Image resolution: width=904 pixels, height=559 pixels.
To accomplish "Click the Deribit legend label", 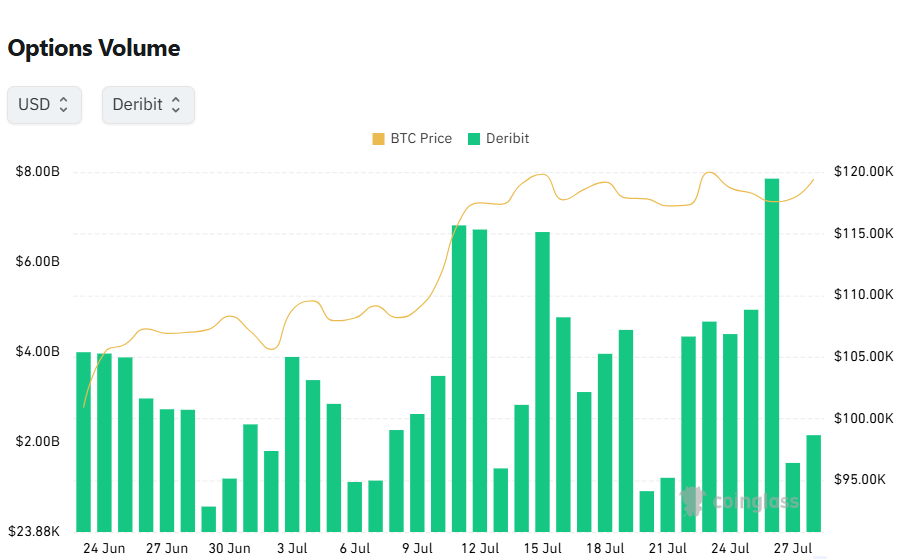I will pyautogui.click(x=507, y=138).
